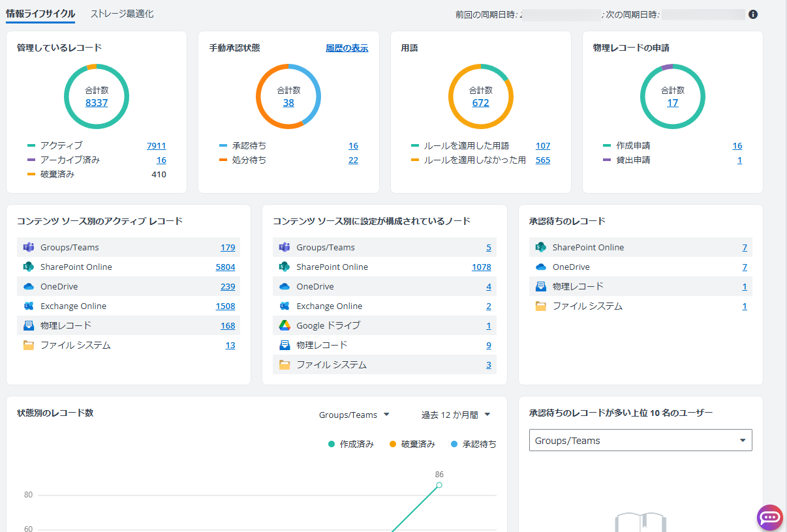
Task: Click the 38 manual approval total
Action: pos(288,102)
